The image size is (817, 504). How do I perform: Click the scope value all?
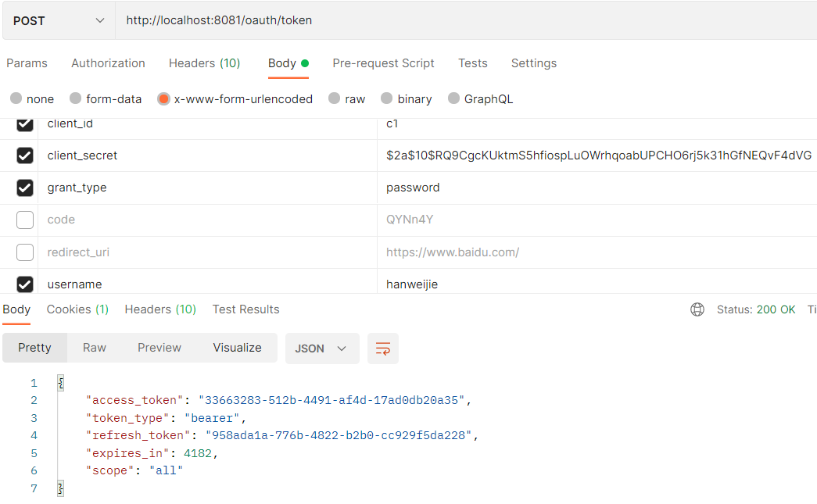tap(166, 470)
